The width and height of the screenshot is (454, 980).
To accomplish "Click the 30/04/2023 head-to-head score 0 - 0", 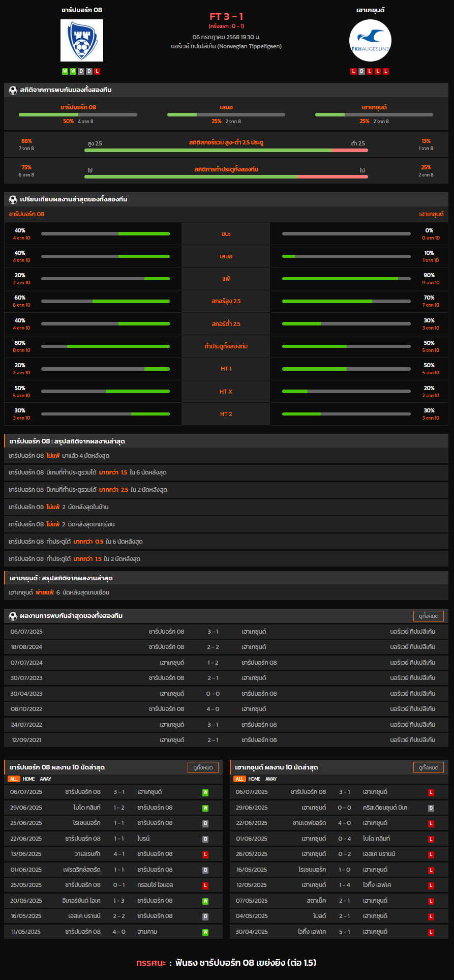I will tap(213, 694).
